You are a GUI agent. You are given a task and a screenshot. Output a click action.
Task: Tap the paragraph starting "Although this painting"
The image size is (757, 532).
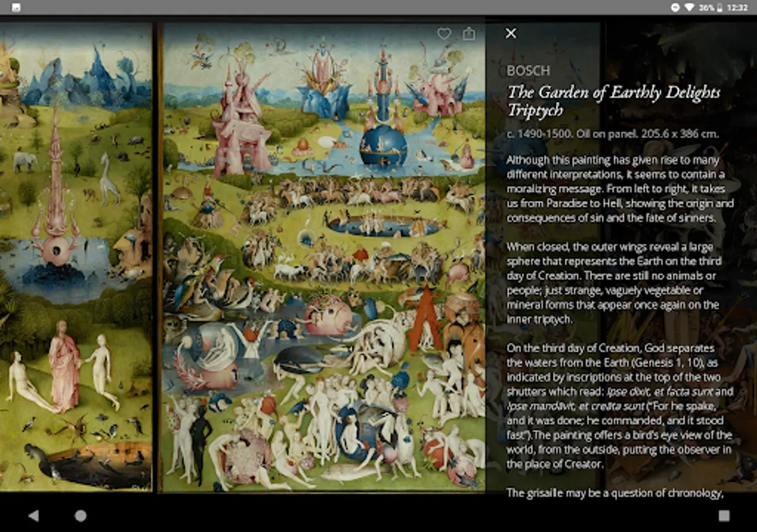pos(620,189)
